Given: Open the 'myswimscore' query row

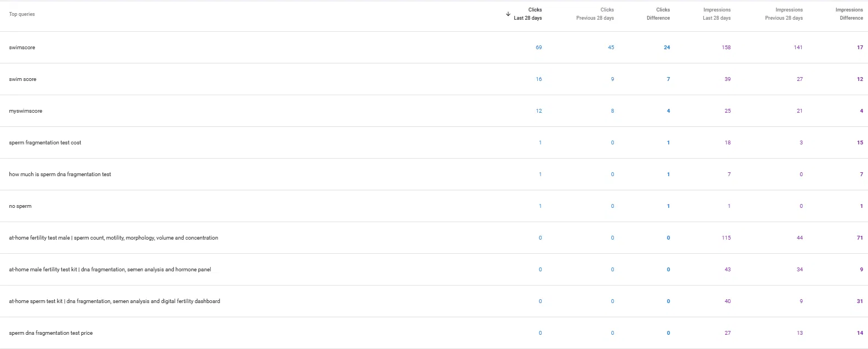Looking at the screenshot, I should point(434,111).
